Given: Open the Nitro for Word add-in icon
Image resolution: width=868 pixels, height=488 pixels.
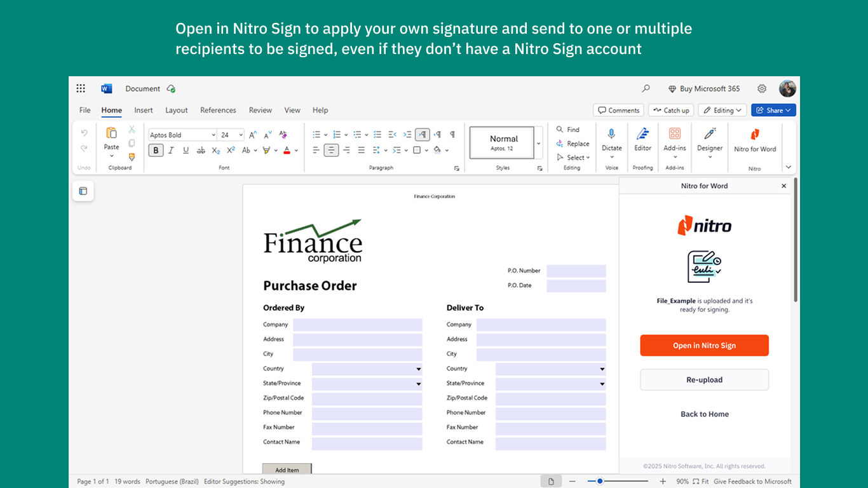Looking at the screenshot, I should [x=755, y=135].
